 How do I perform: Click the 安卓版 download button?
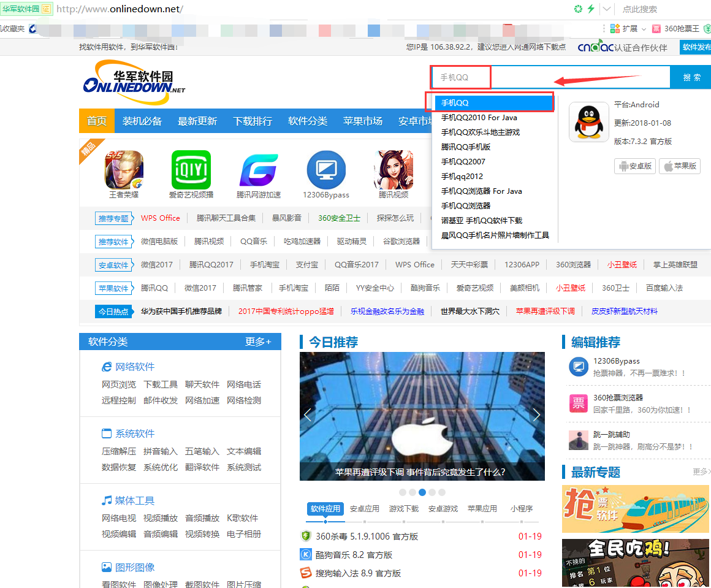tap(635, 166)
